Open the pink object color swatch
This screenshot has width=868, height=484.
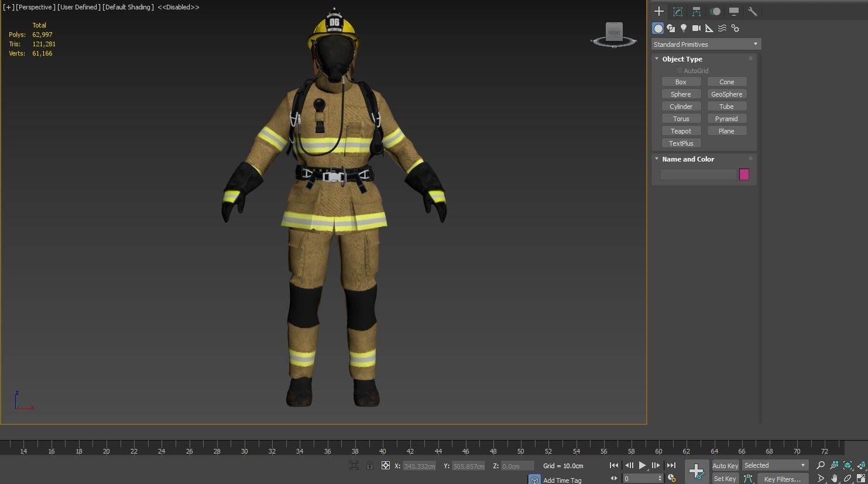tap(744, 174)
